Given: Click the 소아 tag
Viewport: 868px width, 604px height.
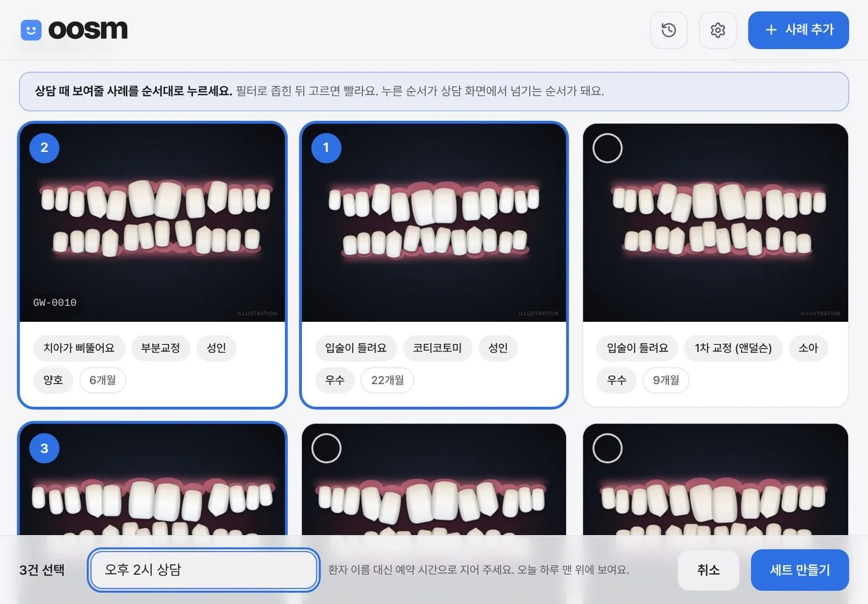Looking at the screenshot, I should (808, 348).
